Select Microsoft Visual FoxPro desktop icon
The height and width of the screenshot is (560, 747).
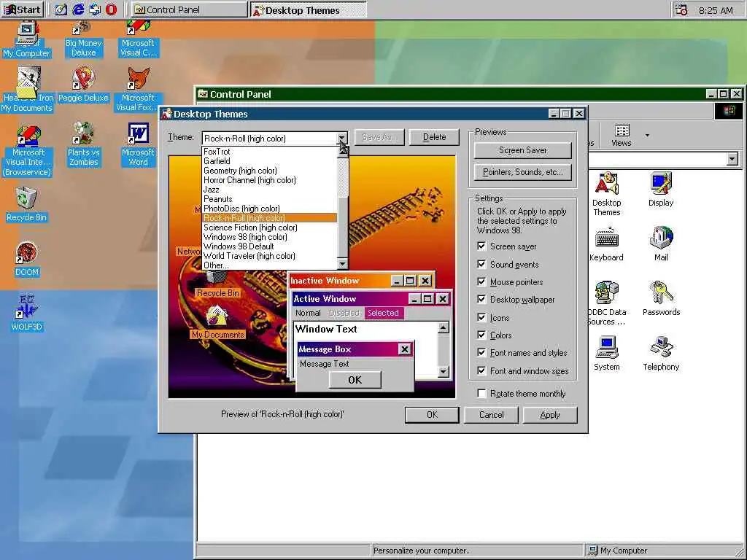click(x=138, y=90)
